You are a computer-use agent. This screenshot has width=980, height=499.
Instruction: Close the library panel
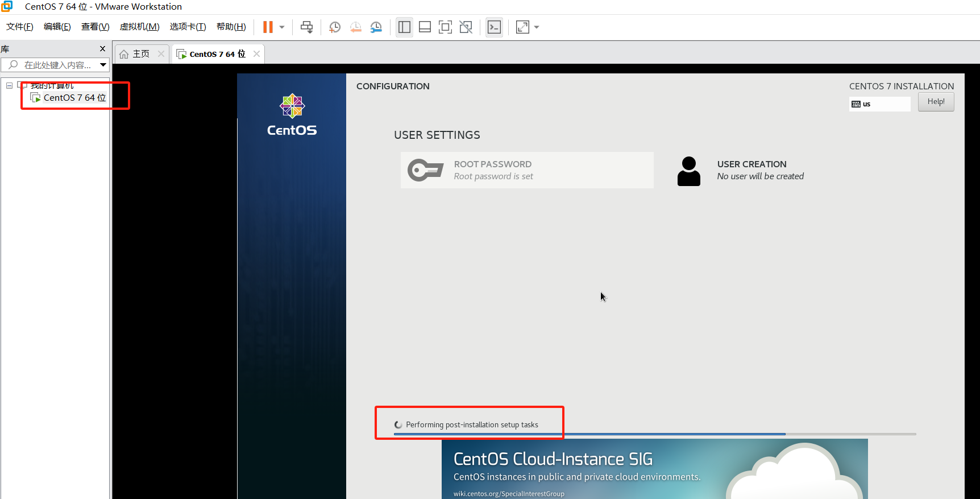coord(103,49)
